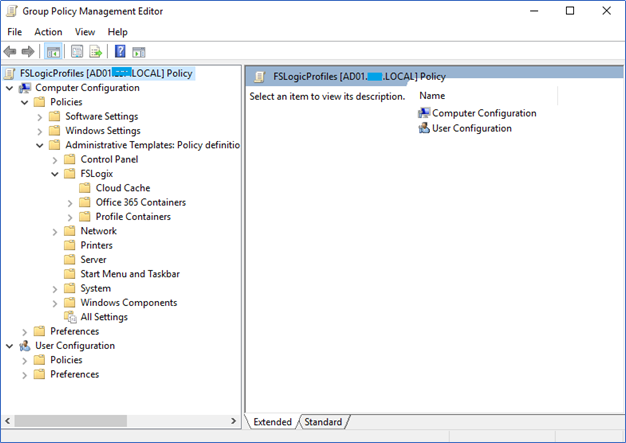626x443 pixels.
Task: Expand the Network node
Action: (x=55, y=232)
